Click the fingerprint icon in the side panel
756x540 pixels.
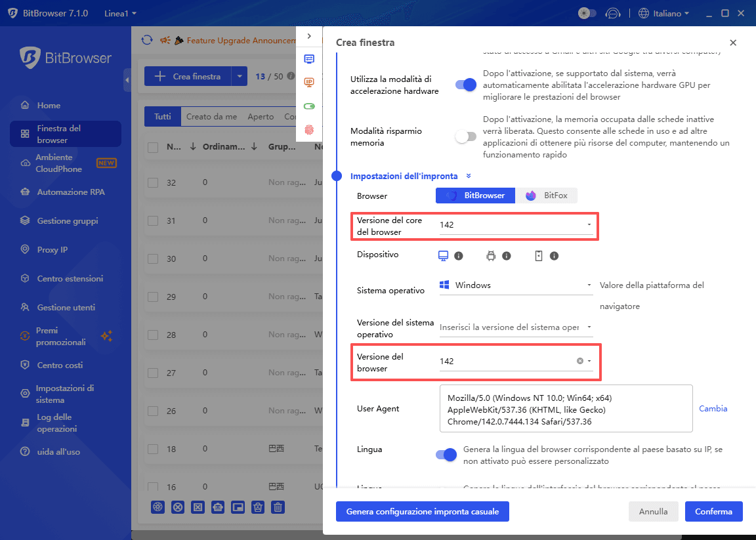(x=309, y=130)
